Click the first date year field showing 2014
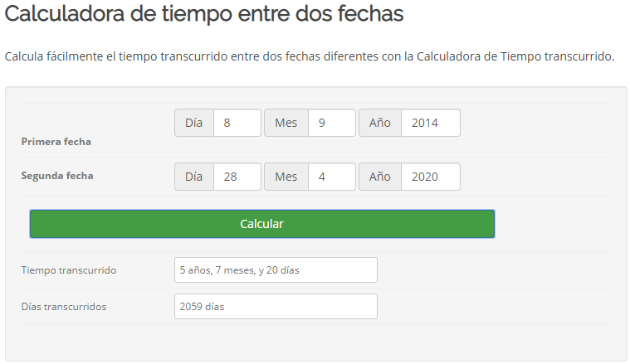 point(430,123)
